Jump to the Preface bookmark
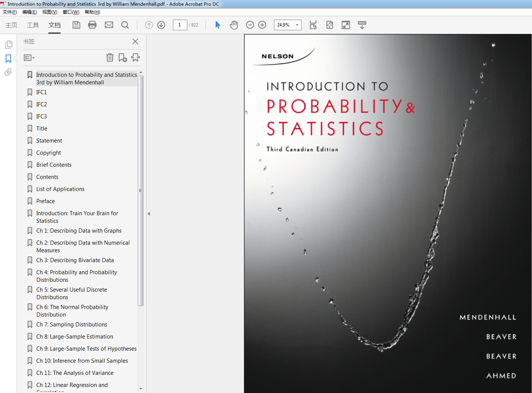 pyautogui.click(x=45, y=201)
